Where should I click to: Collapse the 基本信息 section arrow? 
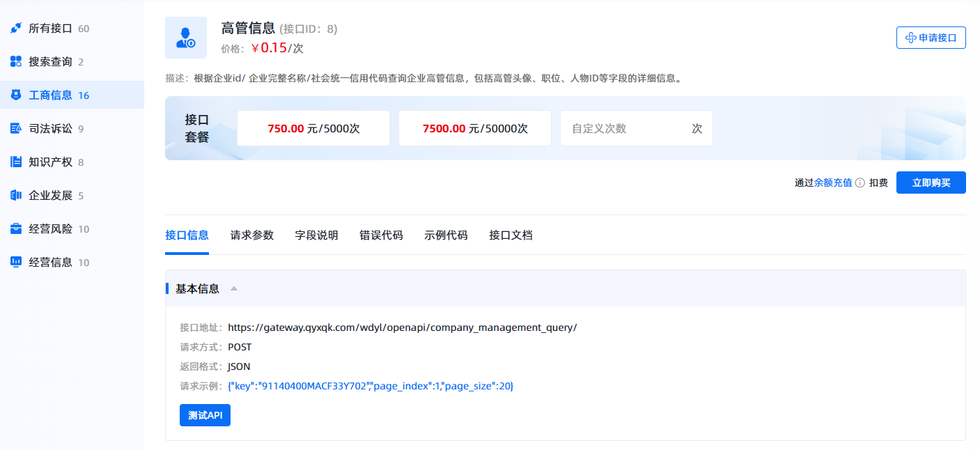point(234,288)
